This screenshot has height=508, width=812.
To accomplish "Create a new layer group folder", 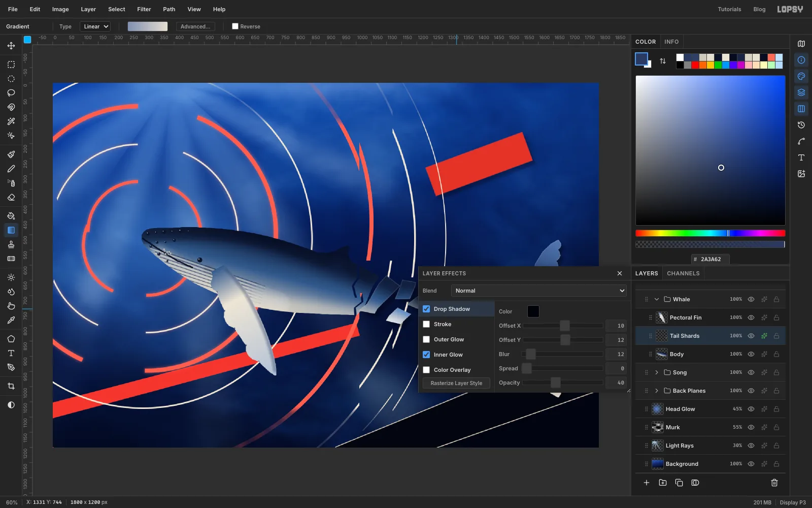I will pyautogui.click(x=663, y=483).
